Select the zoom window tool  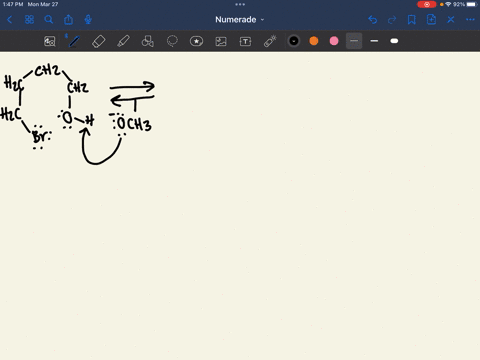(x=50, y=41)
